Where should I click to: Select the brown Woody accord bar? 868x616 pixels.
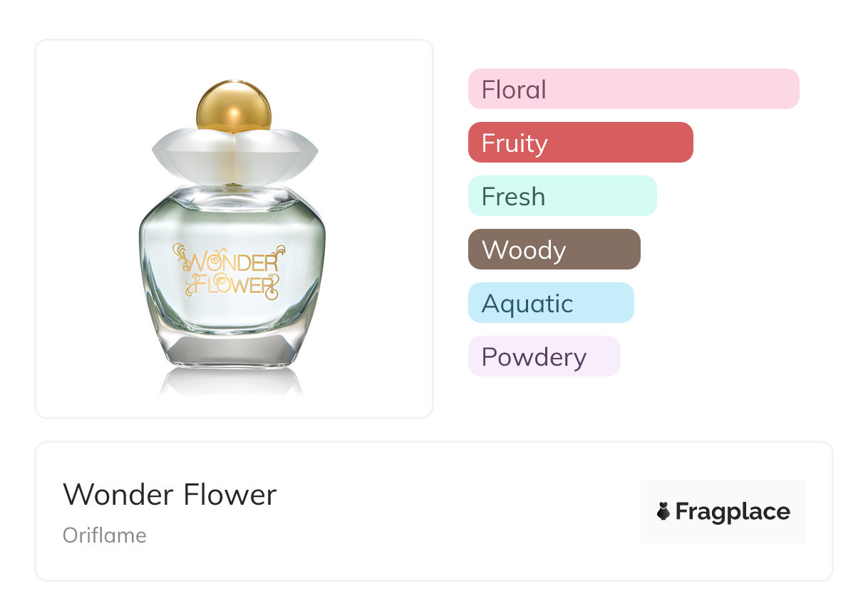click(554, 250)
